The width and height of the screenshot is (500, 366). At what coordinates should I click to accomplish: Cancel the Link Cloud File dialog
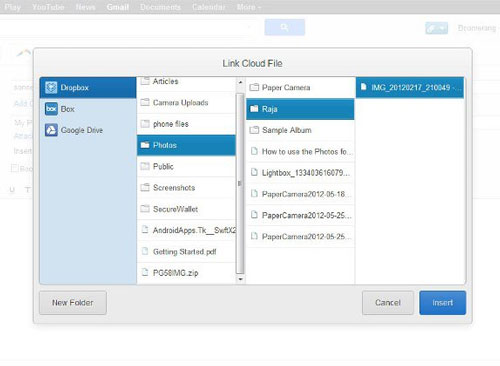pos(388,303)
